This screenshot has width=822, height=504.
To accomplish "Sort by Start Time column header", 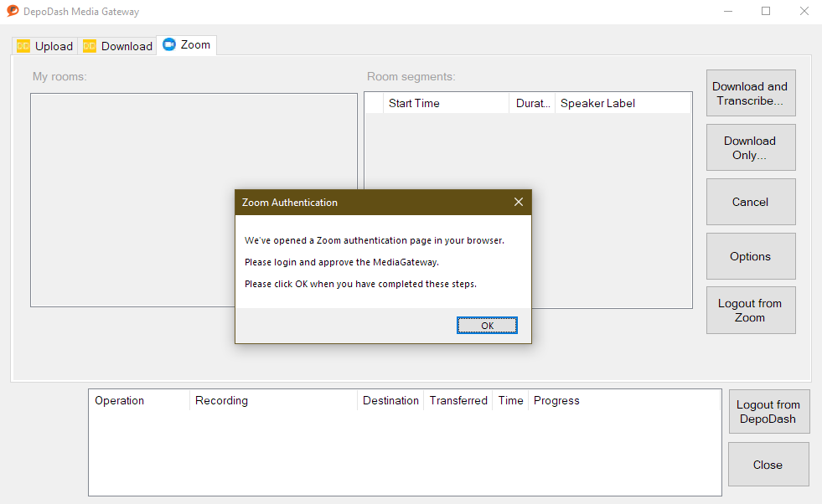I will [446, 103].
